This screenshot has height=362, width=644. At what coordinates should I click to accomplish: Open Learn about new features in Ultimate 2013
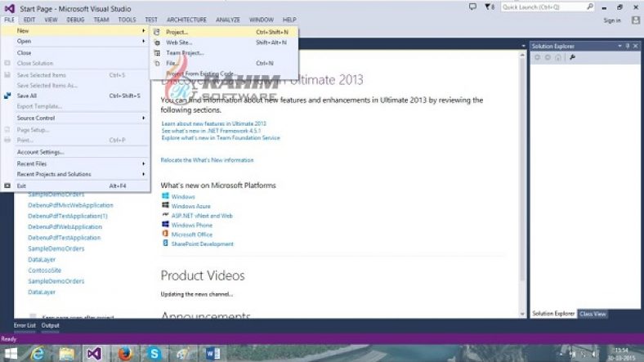(213, 123)
